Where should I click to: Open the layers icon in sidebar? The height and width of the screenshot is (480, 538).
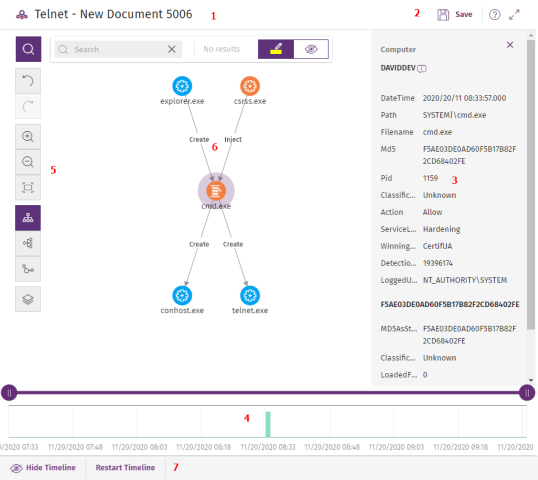click(x=28, y=299)
